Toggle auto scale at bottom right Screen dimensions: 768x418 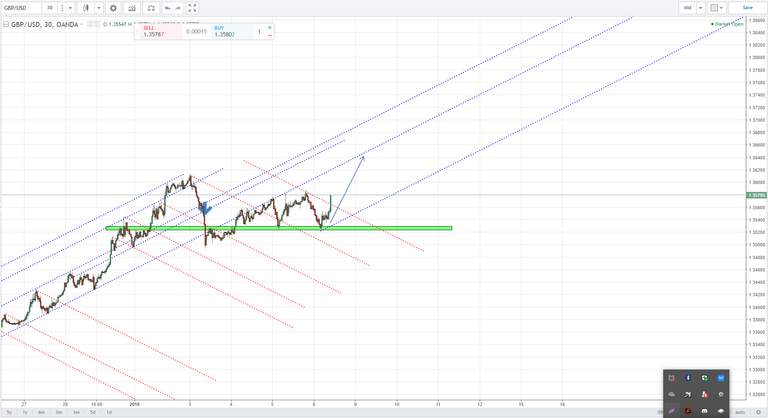coord(740,412)
